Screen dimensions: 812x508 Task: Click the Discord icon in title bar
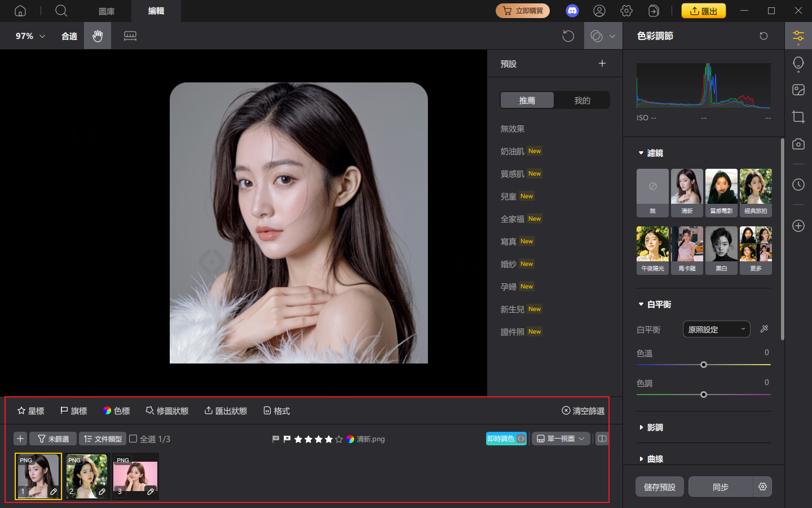click(572, 11)
